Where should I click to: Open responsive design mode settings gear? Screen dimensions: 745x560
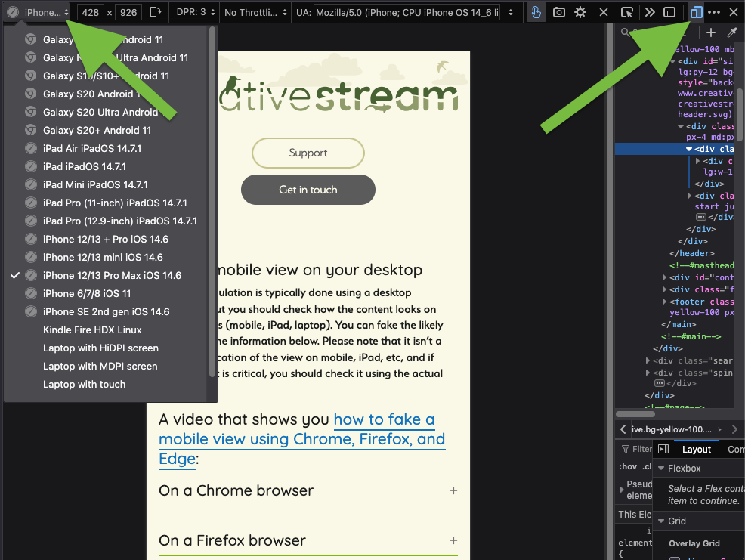point(580,12)
